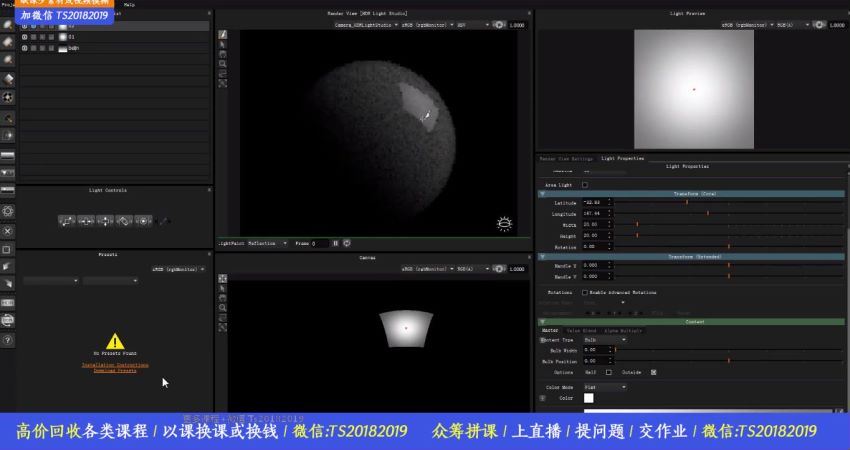850x450 pixels.
Task: Click the glowing dome icon in Render View corner
Action: pyautogui.click(x=504, y=223)
